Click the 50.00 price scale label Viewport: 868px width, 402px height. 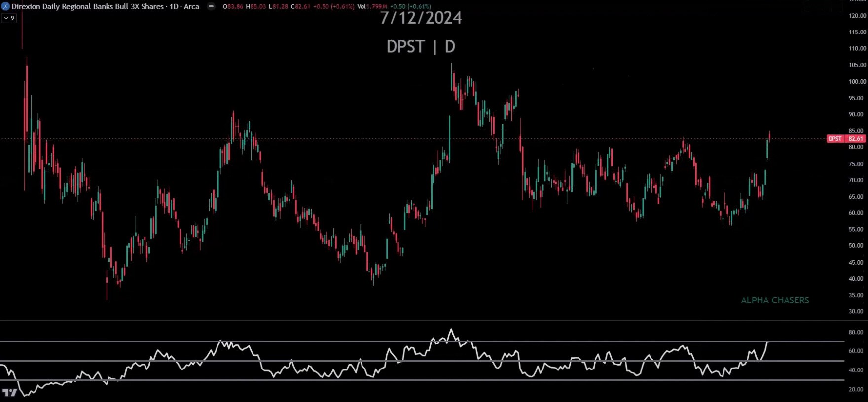coord(856,246)
